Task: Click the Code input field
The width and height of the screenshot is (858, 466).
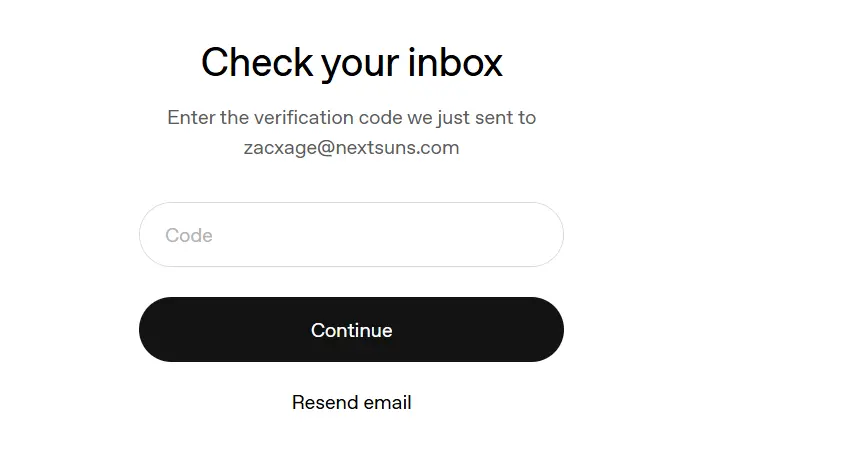Action: [x=351, y=235]
